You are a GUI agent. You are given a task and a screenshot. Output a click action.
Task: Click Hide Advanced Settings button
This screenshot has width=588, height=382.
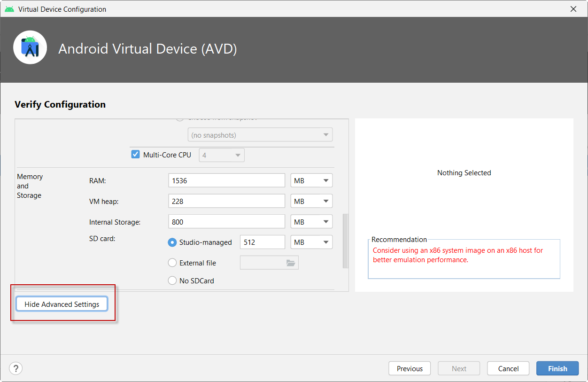pyautogui.click(x=62, y=304)
